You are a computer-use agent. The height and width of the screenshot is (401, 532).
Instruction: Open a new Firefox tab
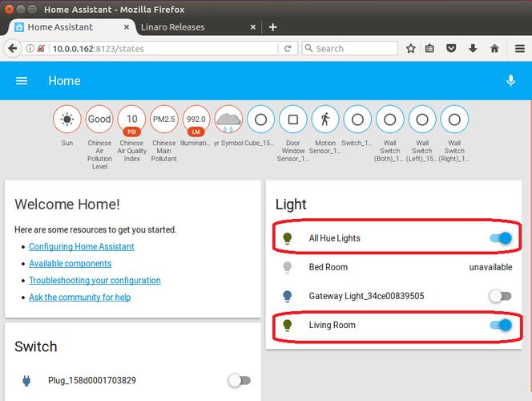click(272, 27)
